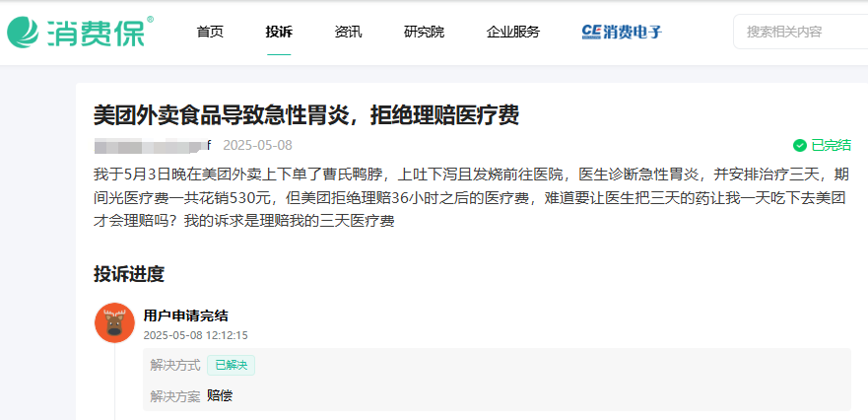Click the green 已完结 checkmark icon
The image size is (868, 420).
click(799, 146)
